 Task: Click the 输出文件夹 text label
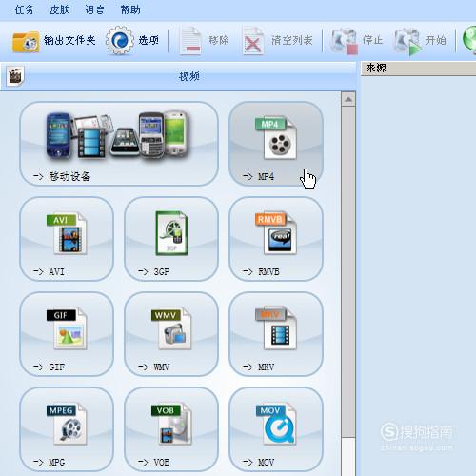(x=69, y=40)
